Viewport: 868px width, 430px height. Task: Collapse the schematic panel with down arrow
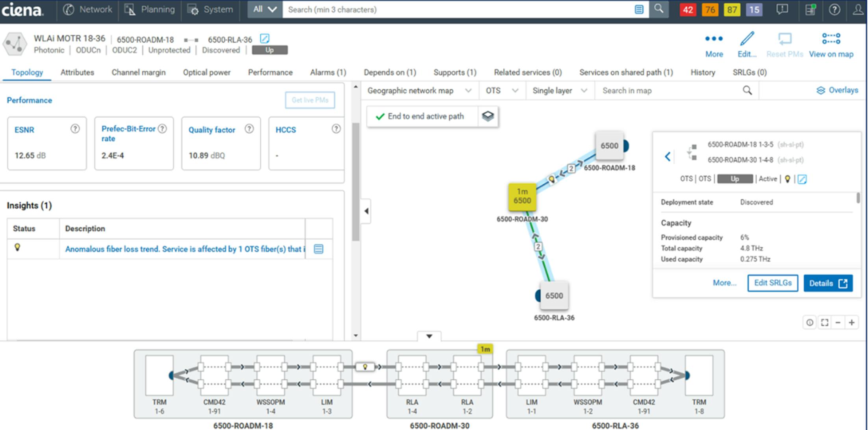point(429,336)
